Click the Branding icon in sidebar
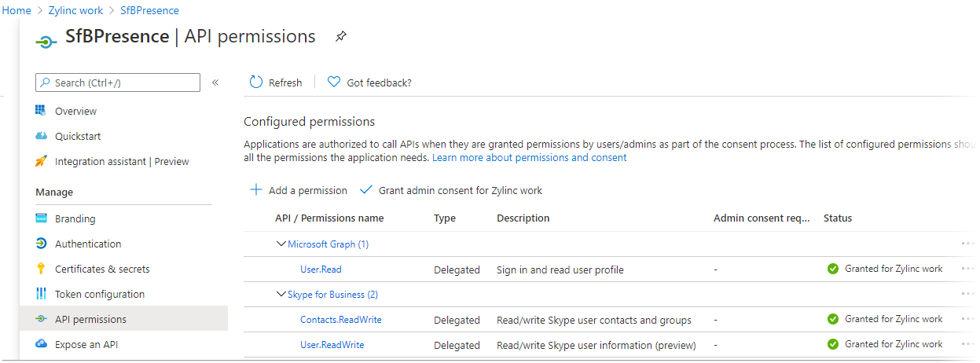Viewport: 980px width, 363px height. pyautogui.click(x=42, y=218)
